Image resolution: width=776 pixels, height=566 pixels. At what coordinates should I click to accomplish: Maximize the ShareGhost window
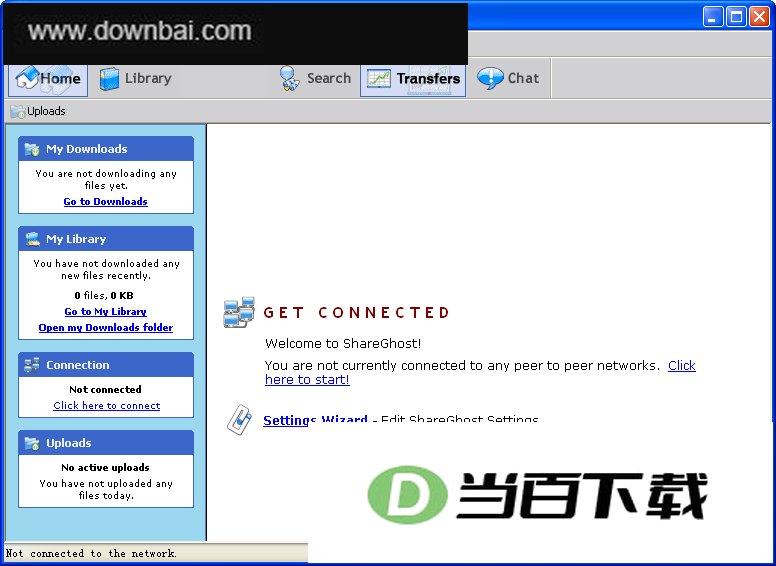coord(736,17)
